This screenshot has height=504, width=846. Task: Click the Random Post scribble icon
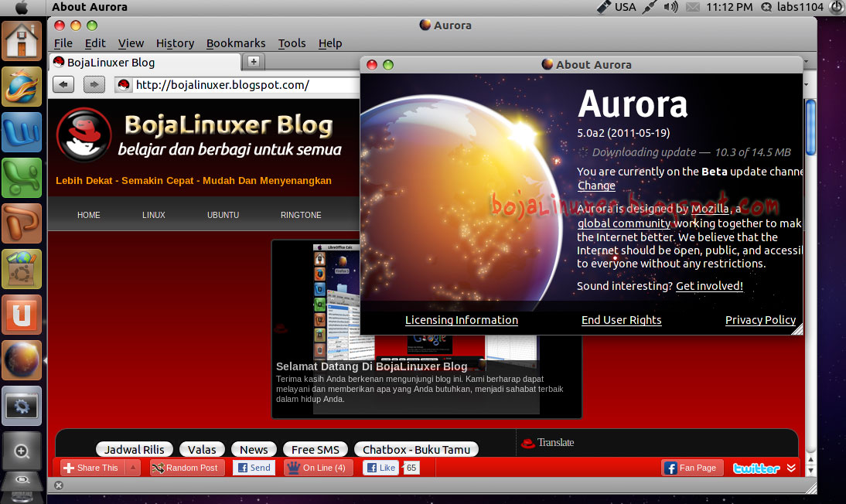coord(159,468)
